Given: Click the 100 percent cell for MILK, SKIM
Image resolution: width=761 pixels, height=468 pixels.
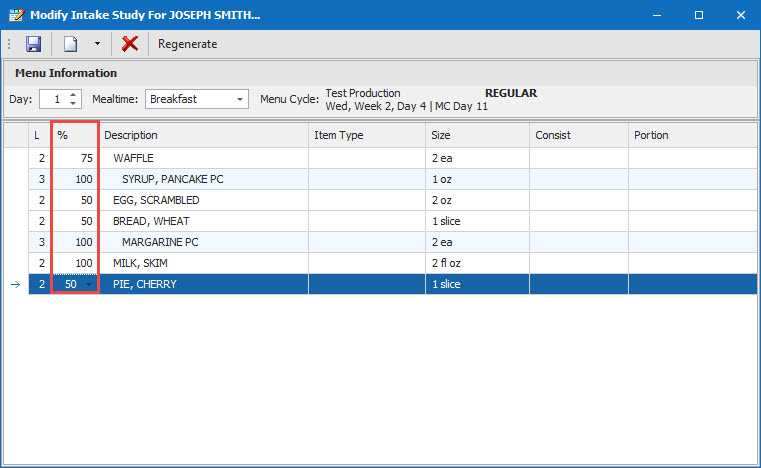Looking at the screenshot, I should (x=75, y=263).
